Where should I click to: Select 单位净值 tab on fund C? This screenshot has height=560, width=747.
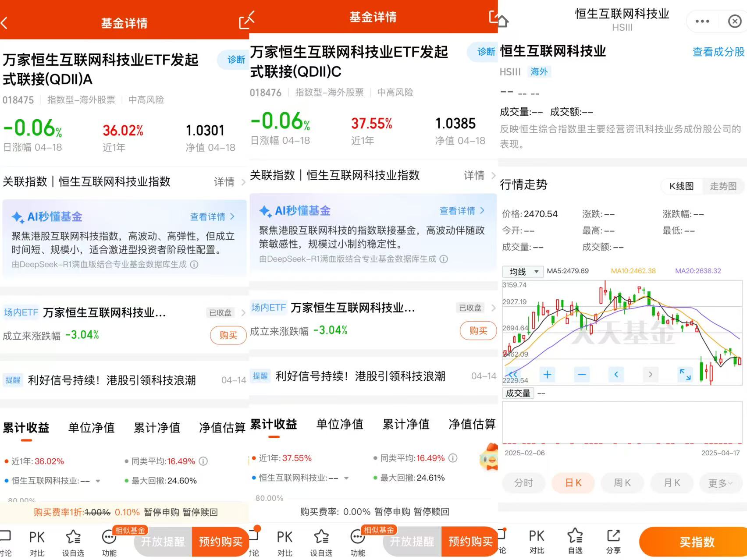340,424
